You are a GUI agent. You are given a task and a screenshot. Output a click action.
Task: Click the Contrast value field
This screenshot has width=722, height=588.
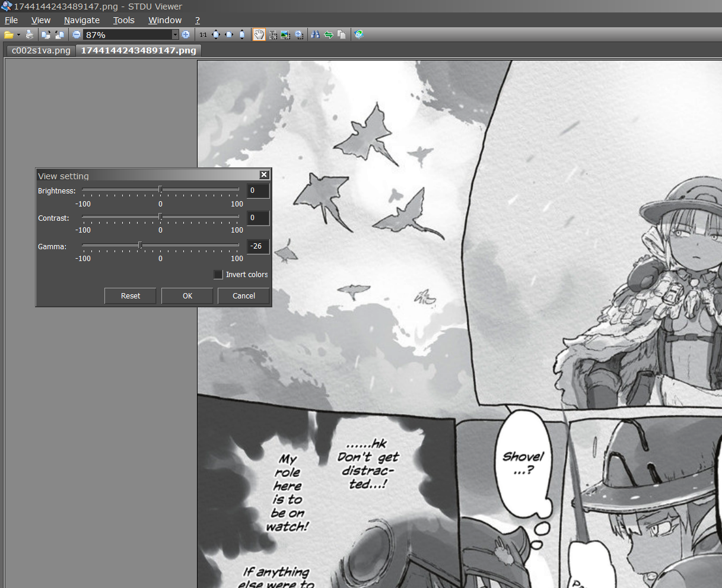258,218
